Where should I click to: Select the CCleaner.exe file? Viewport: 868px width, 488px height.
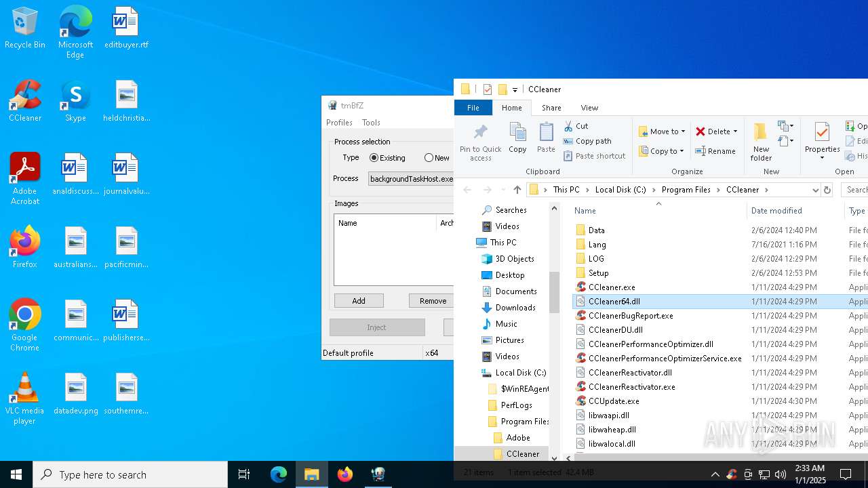[x=612, y=287]
